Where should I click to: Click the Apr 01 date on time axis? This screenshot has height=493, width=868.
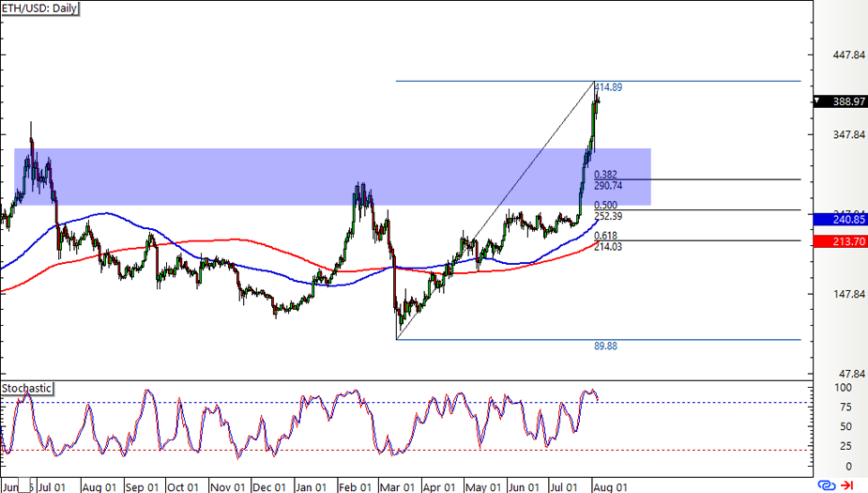[439, 487]
